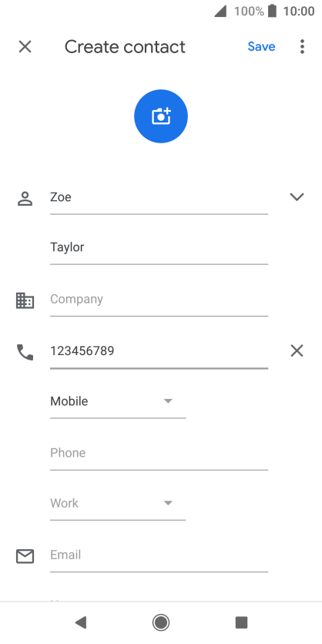This screenshot has height=644, width=322.
Task: Focus the empty Phone input field
Action: coord(159,453)
